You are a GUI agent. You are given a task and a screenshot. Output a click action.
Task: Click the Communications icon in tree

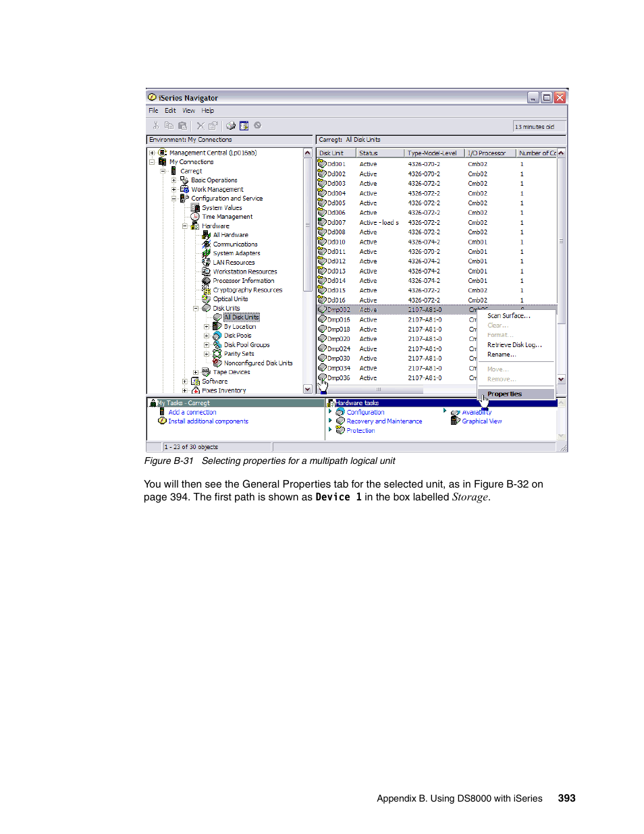(x=207, y=244)
